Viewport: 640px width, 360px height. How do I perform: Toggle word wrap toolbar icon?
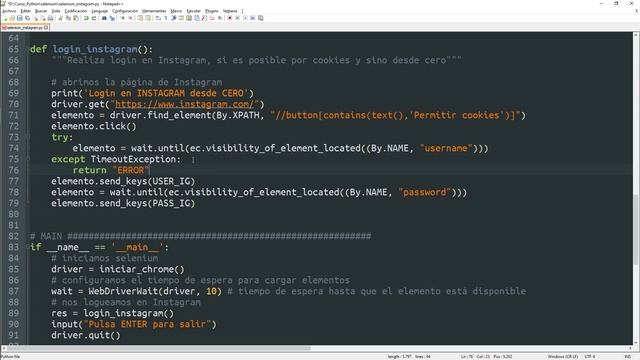[x=157, y=18]
